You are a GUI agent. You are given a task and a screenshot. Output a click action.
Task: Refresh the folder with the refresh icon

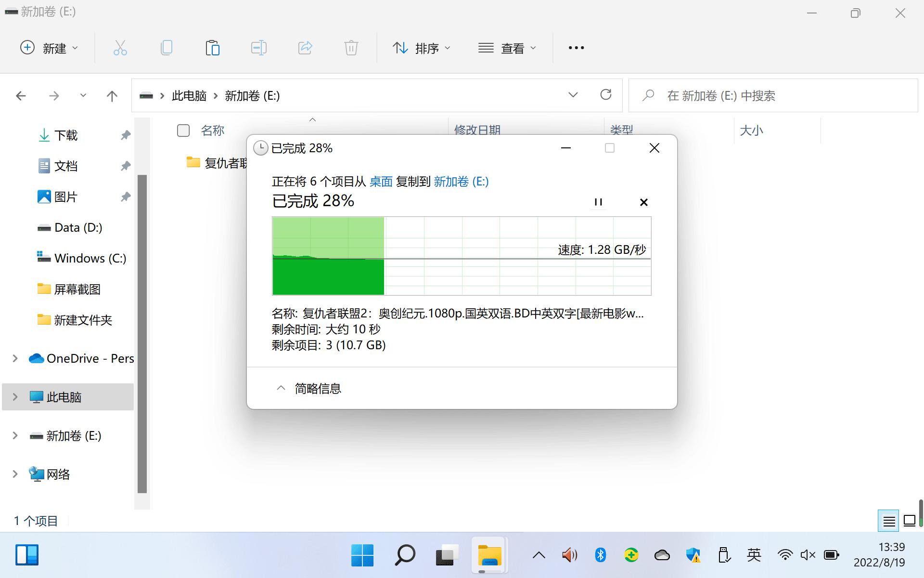606,95
